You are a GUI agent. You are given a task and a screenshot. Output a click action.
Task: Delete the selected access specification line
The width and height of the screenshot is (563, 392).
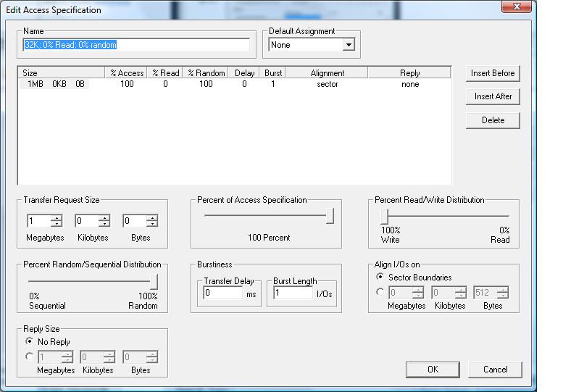pyautogui.click(x=493, y=120)
